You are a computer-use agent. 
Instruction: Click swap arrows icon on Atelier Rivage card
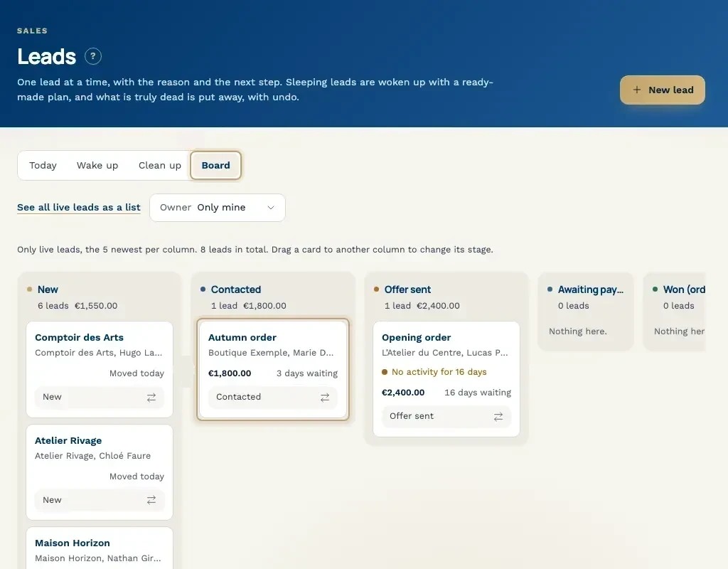[x=151, y=500]
